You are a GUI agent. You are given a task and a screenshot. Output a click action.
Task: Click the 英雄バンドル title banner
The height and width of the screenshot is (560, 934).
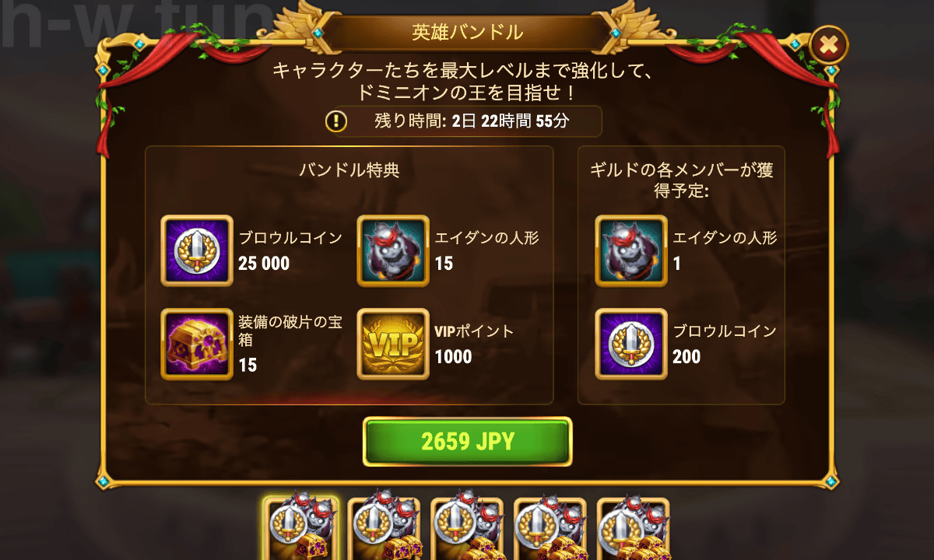point(467,32)
